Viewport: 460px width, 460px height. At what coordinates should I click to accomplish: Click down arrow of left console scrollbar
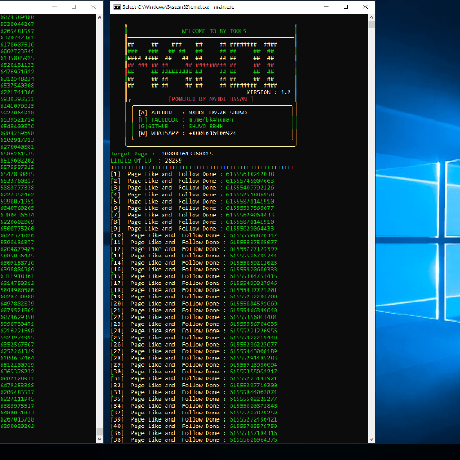[x=99, y=440]
